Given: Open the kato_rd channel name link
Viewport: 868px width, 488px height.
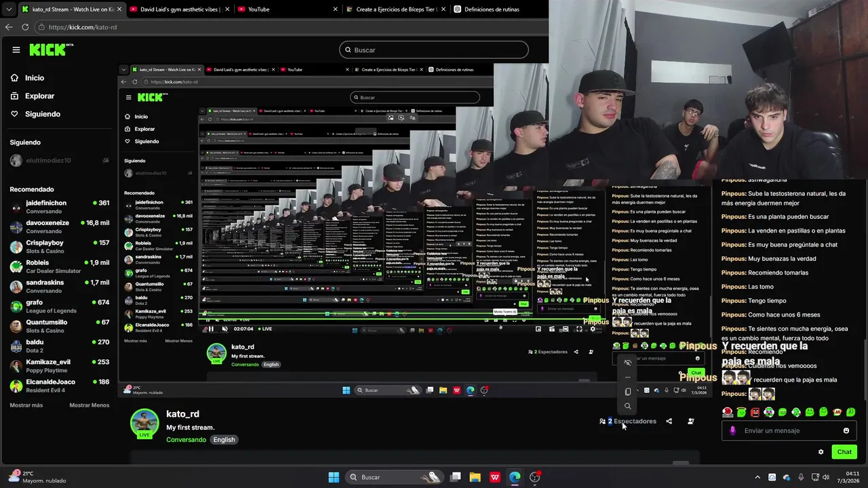Looking at the screenshot, I should [182, 414].
